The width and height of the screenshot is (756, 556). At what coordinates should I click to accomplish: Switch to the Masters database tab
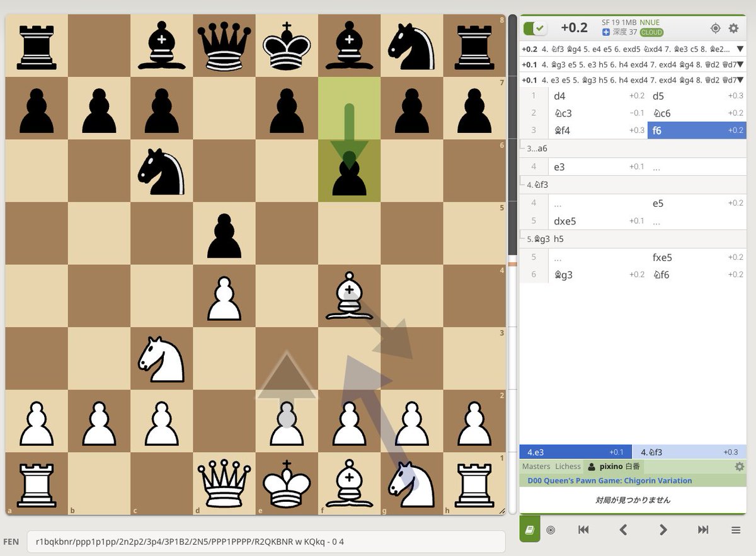536,466
